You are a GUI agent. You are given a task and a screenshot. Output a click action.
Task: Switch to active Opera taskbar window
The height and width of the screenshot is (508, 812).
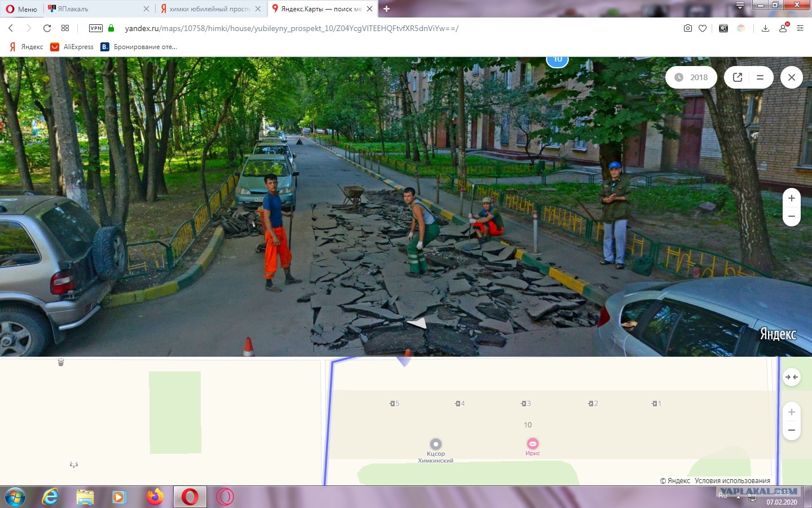[x=190, y=497]
